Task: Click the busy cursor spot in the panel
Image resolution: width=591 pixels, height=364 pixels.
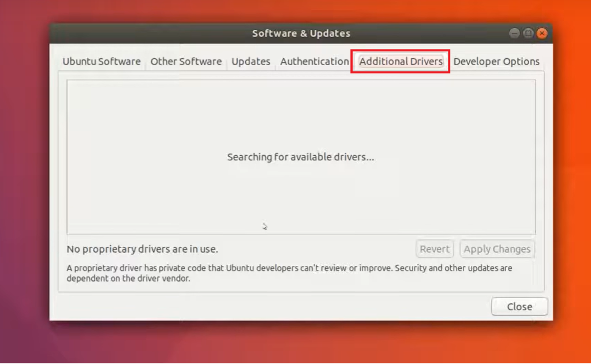Action: [x=265, y=227]
